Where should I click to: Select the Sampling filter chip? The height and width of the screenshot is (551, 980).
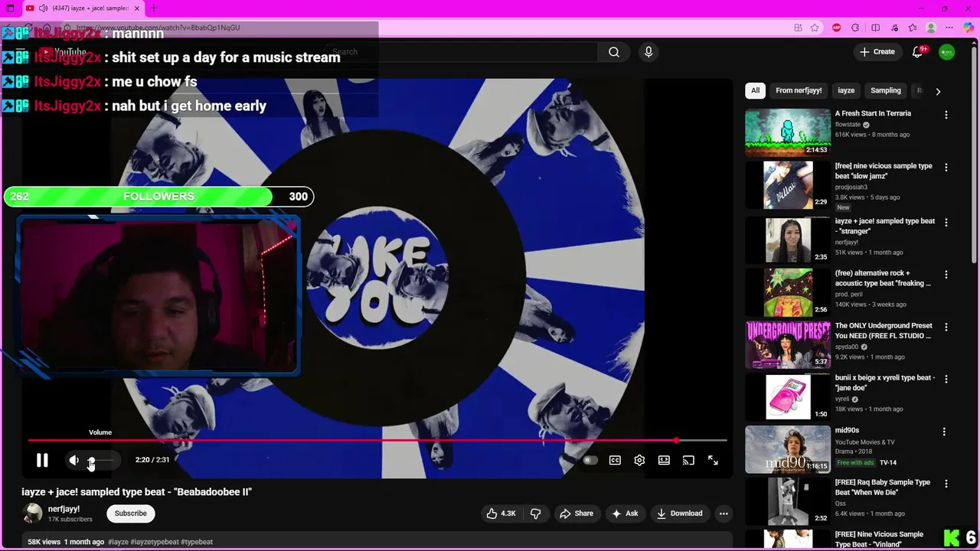(x=885, y=90)
